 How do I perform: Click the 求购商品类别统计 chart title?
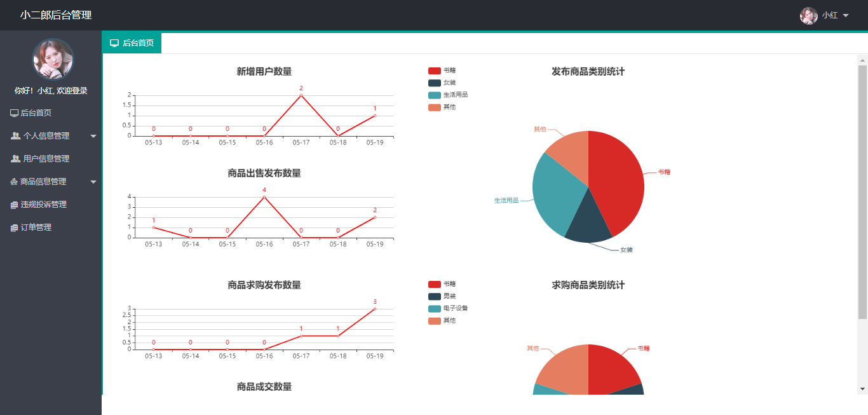(x=588, y=285)
